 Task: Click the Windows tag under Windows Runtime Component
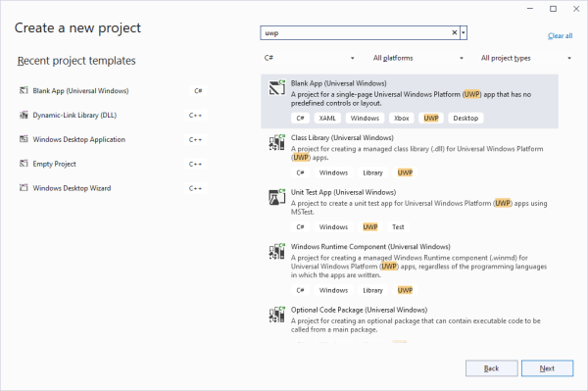coord(333,290)
